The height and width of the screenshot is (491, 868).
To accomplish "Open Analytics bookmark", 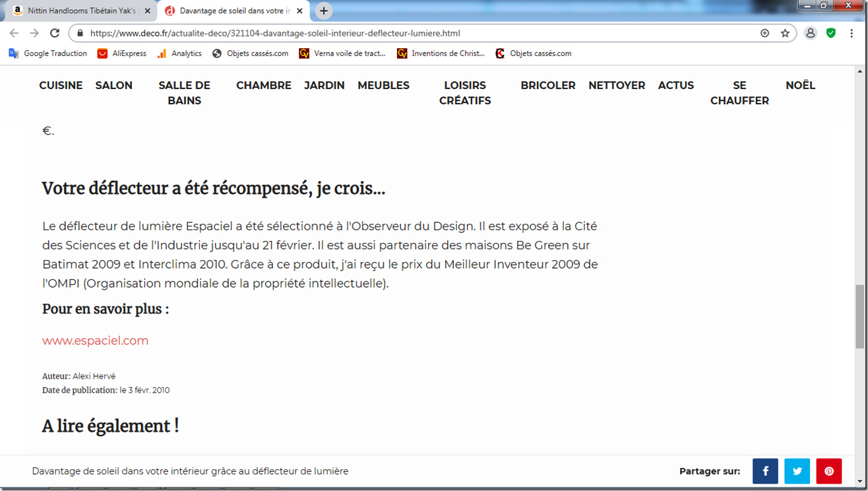I will click(x=179, y=53).
